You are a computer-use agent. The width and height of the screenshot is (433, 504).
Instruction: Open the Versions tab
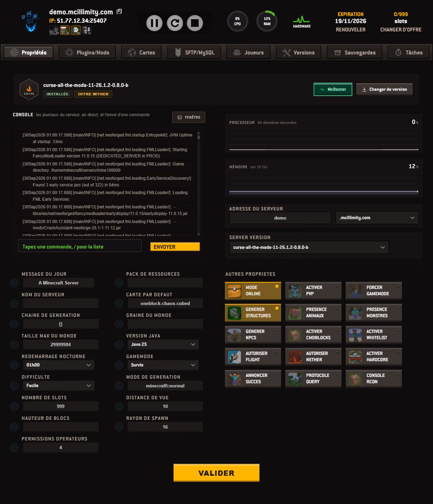point(299,53)
